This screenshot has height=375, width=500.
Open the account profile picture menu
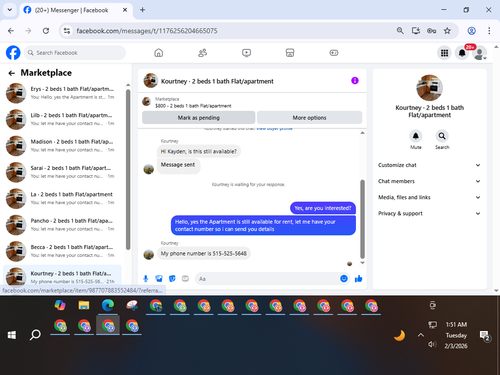[479, 53]
